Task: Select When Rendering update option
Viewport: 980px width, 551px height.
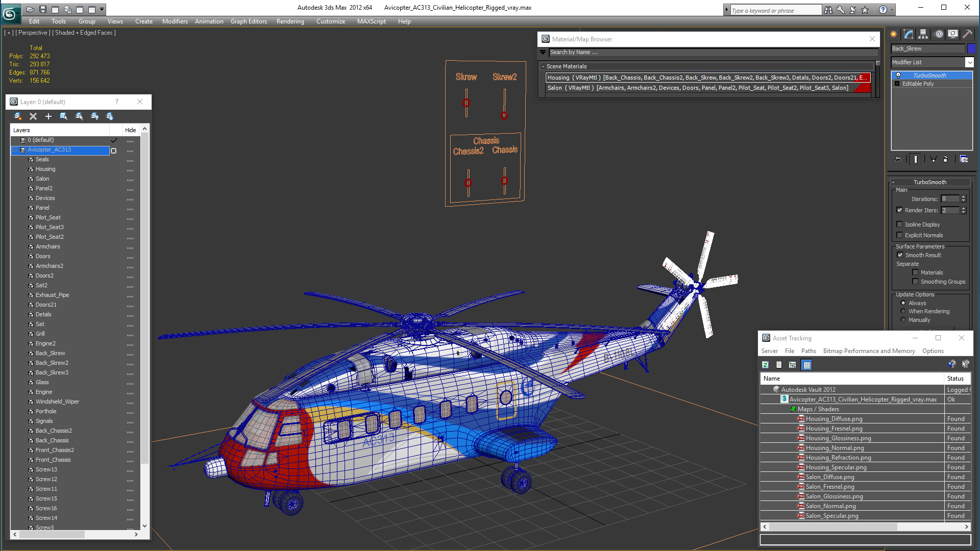Action: [903, 311]
